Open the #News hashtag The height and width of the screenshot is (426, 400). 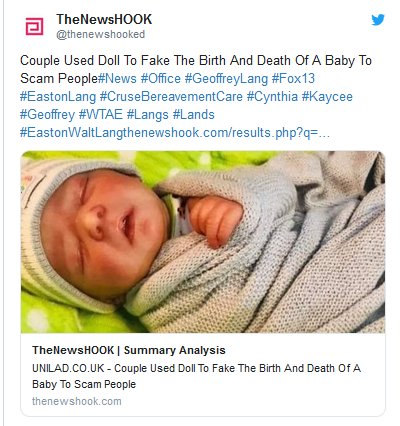pos(117,79)
